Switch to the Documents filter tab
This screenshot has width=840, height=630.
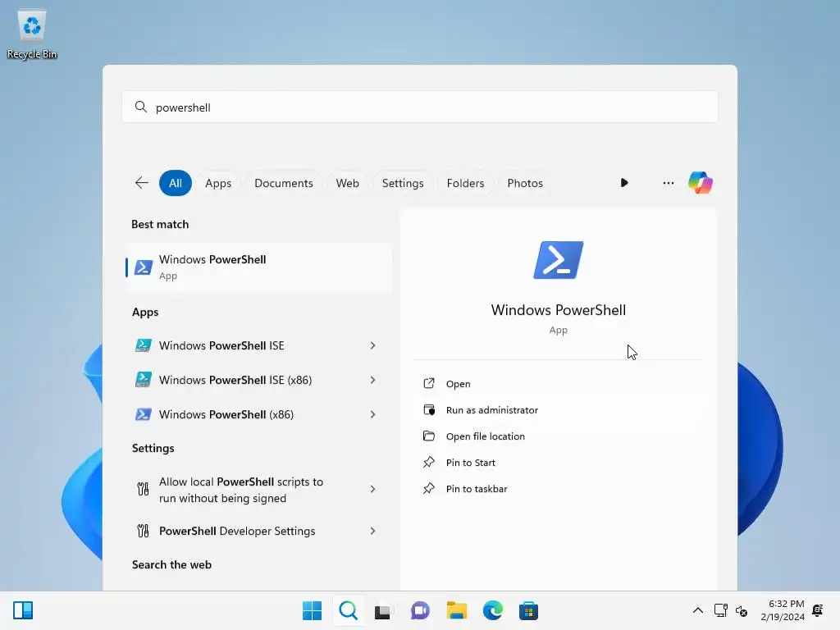(283, 183)
